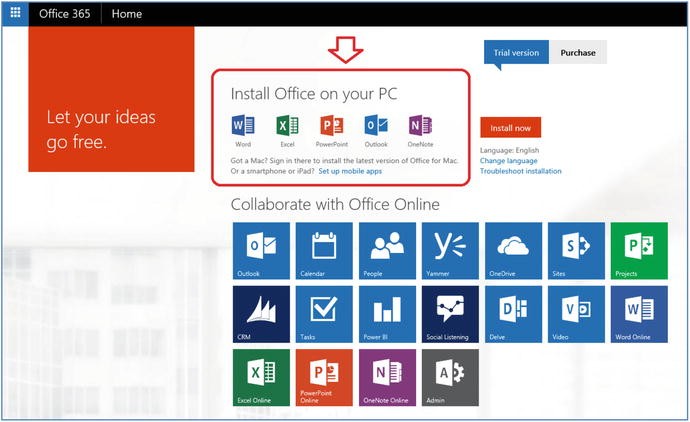This screenshot has width=690, height=422.
Task: Click the 'Collaborate with Office Online' heading
Action: pos(335,204)
